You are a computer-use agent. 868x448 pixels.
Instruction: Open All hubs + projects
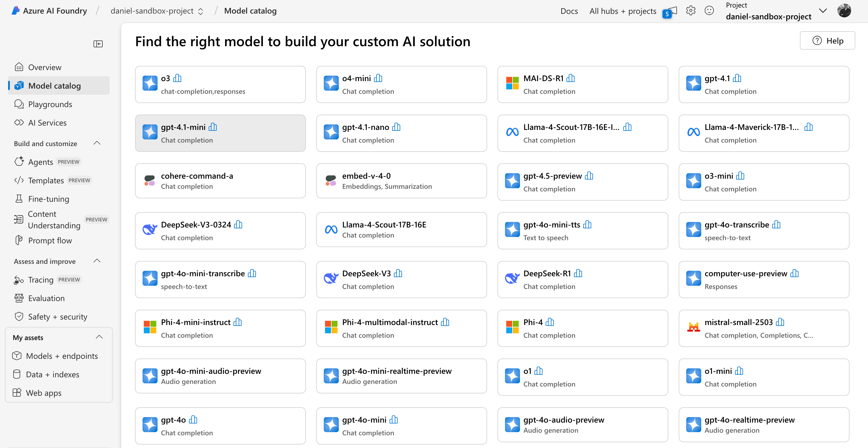[623, 11]
